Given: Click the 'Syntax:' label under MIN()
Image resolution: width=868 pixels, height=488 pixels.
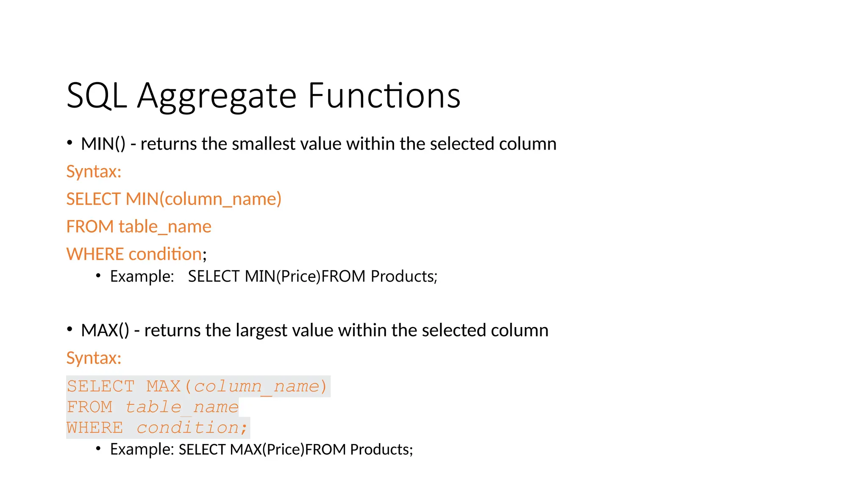Looking at the screenshot, I should pos(94,172).
